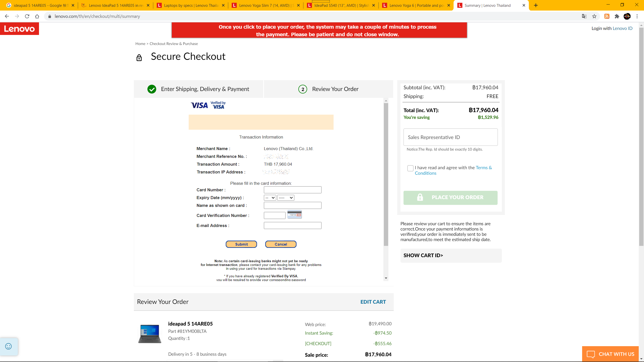Go back using browser back arrow

(x=7, y=16)
